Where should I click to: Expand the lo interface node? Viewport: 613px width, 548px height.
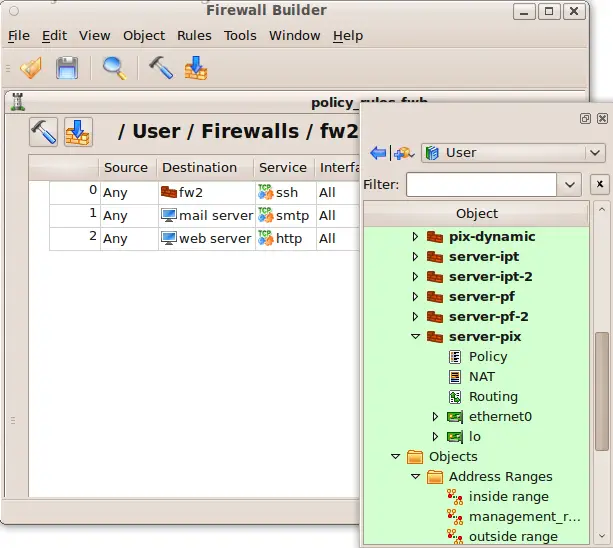[x=435, y=437]
